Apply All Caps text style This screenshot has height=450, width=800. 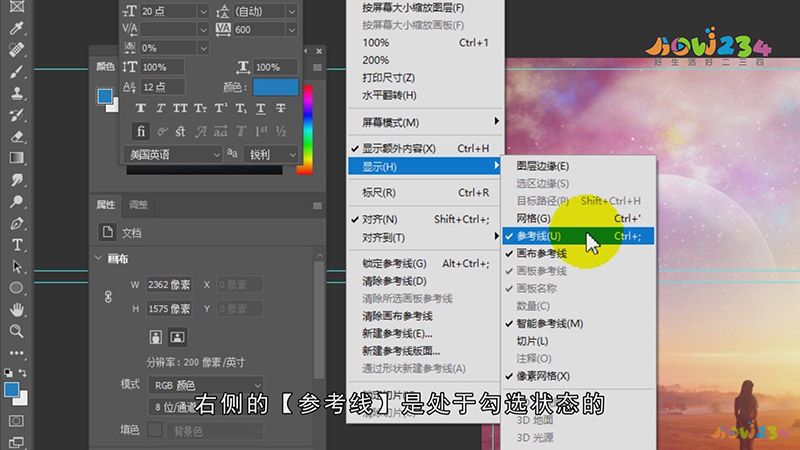click(x=180, y=108)
